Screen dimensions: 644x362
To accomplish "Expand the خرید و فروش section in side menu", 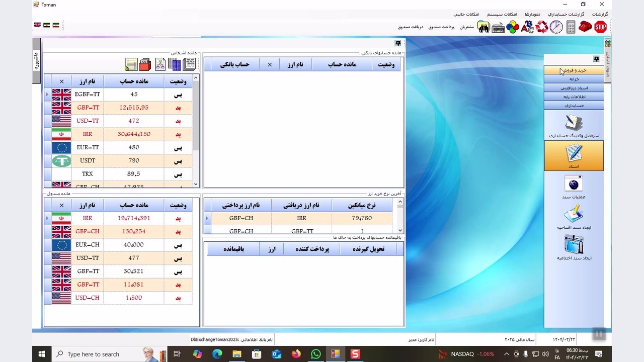I will (x=574, y=70).
